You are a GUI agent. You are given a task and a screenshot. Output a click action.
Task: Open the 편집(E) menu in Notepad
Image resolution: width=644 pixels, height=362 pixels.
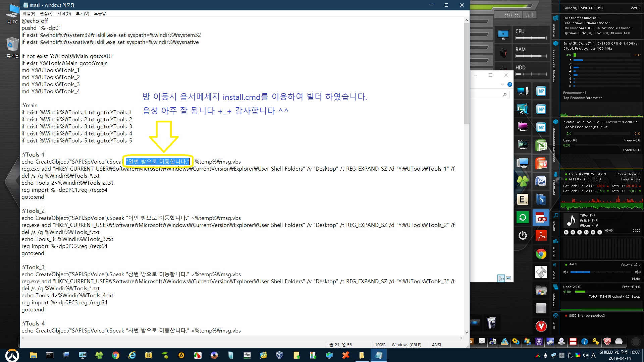pyautogui.click(x=46, y=13)
